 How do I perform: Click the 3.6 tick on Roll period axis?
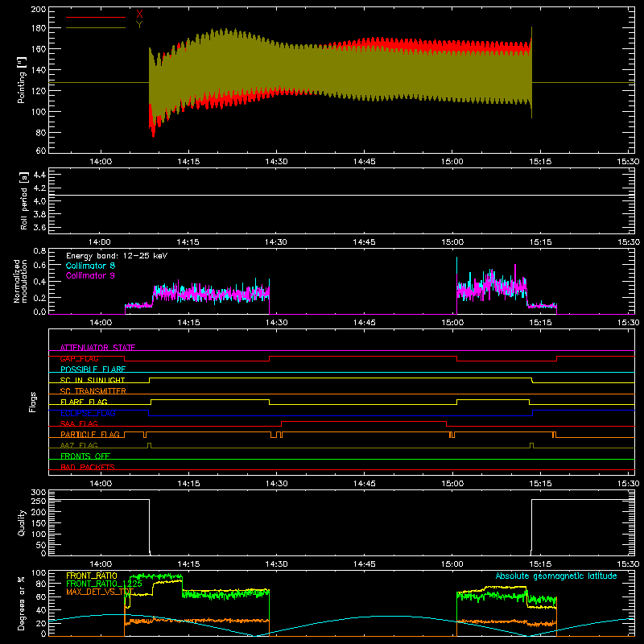pos(39,227)
